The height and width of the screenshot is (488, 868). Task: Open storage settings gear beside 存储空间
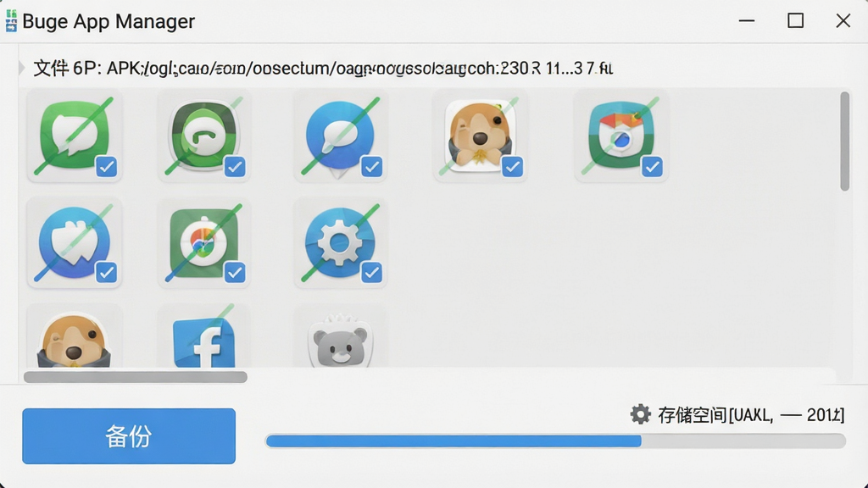click(640, 413)
